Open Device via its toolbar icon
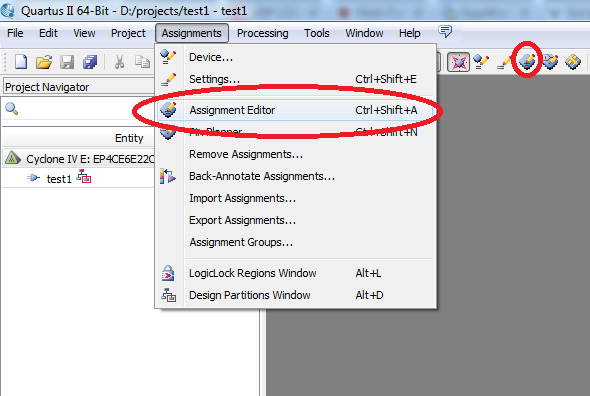 point(481,62)
